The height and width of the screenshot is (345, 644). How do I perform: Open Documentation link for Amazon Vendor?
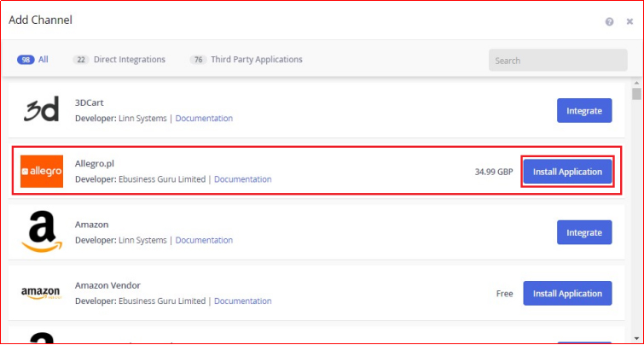click(x=243, y=301)
